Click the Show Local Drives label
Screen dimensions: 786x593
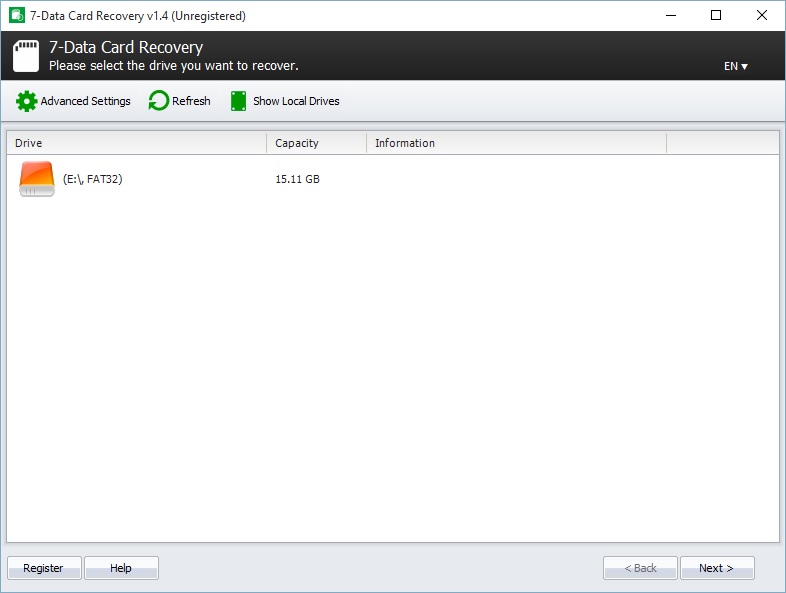(x=296, y=101)
